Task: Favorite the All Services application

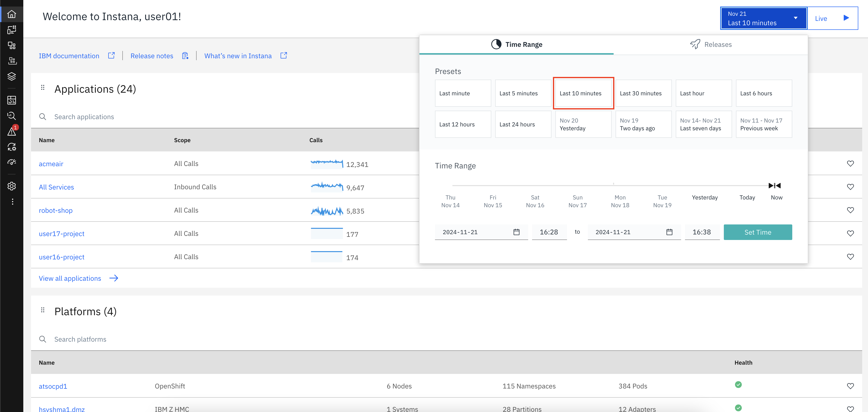Action: [851, 187]
